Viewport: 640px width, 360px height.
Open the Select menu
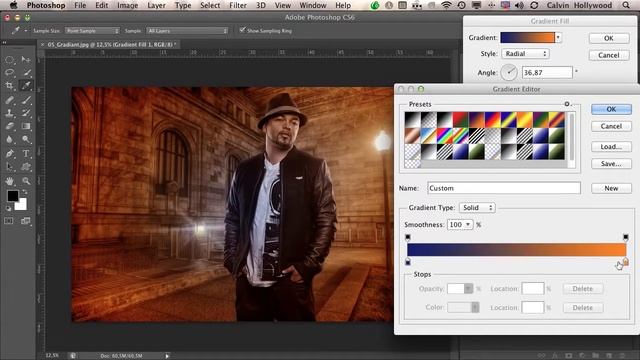(x=210, y=5)
